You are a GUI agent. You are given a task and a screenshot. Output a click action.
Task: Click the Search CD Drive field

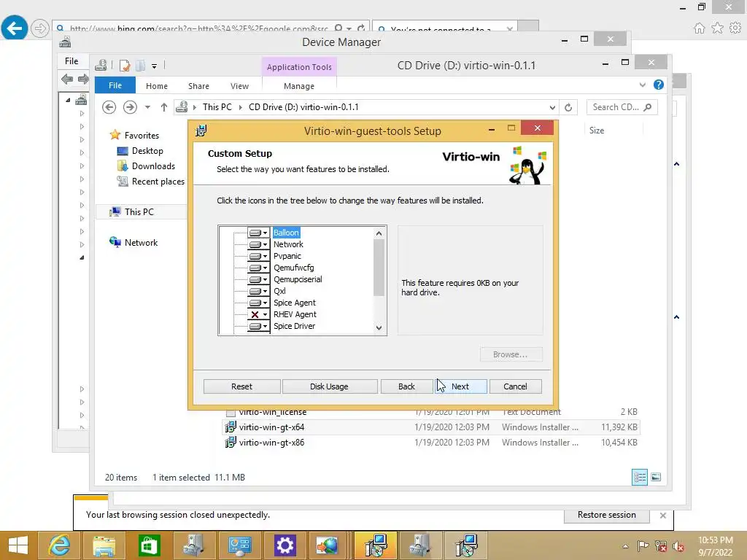point(622,107)
